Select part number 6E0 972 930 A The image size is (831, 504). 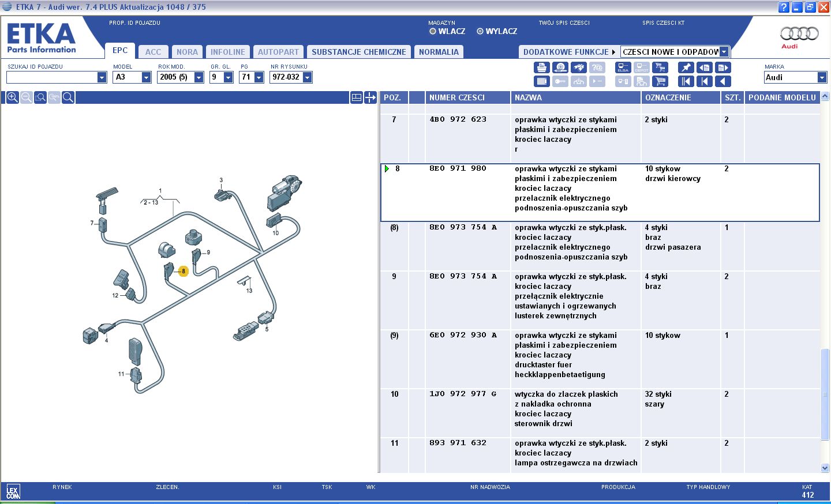point(463,335)
